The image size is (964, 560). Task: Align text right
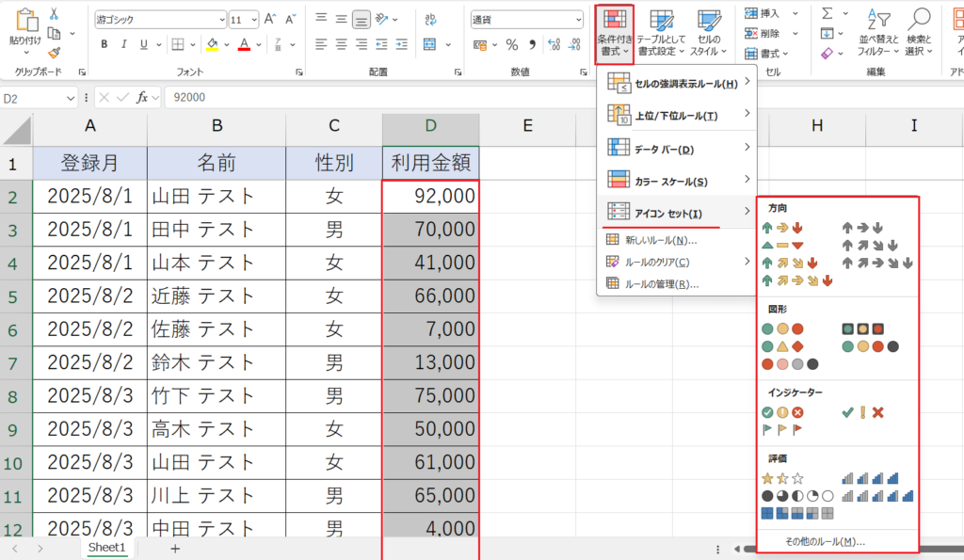coord(361,44)
